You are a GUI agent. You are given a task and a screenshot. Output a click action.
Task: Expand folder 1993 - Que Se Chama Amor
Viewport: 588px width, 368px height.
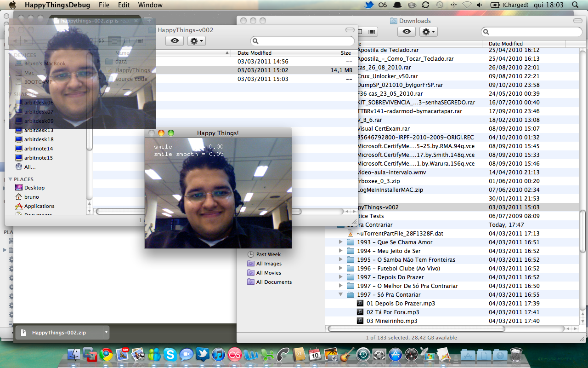(x=340, y=242)
